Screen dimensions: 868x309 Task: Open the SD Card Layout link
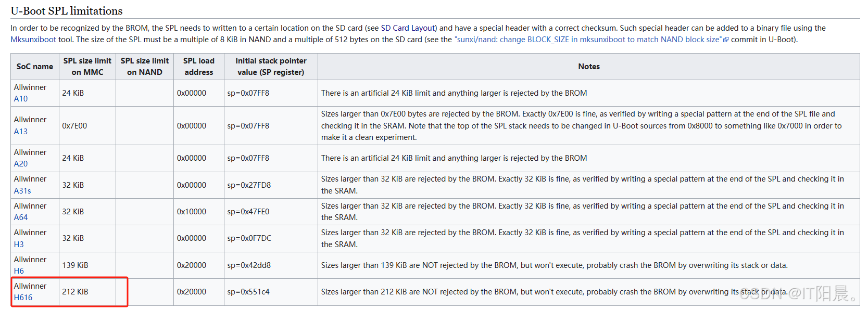(409, 28)
